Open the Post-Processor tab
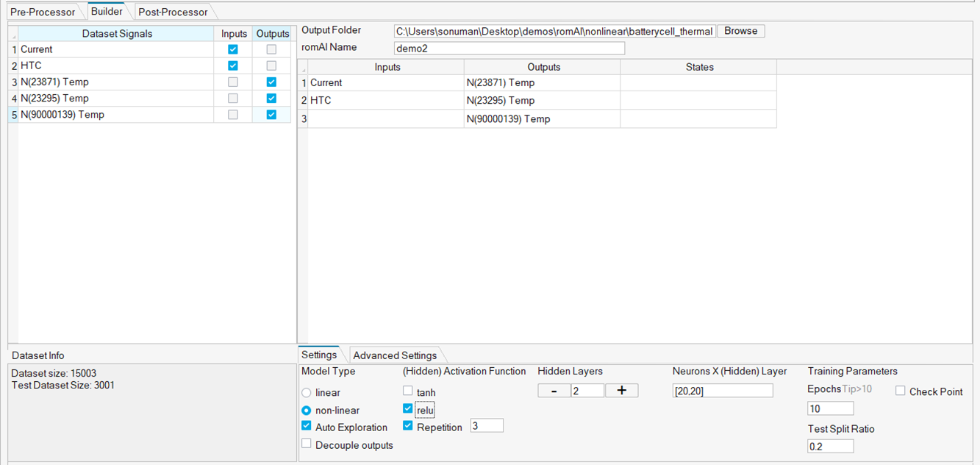Screen dimensions: 980x465 (173, 12)
